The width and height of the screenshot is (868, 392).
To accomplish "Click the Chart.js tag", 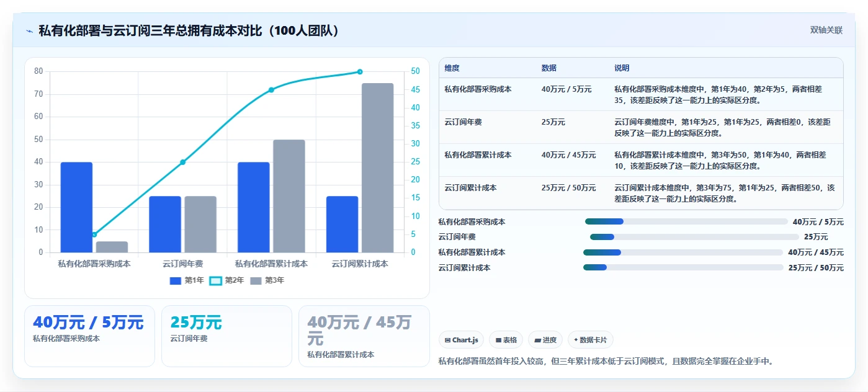I will [462, 340].
